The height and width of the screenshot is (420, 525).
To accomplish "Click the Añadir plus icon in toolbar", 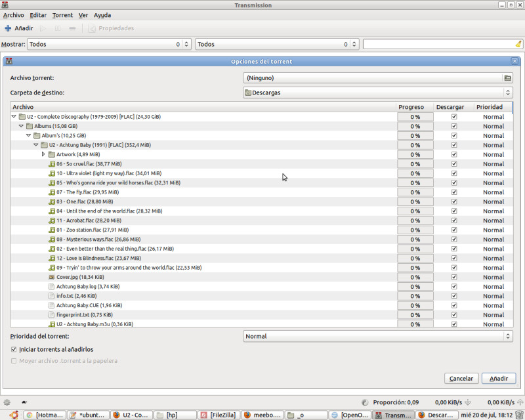I will tap(8, 28).
